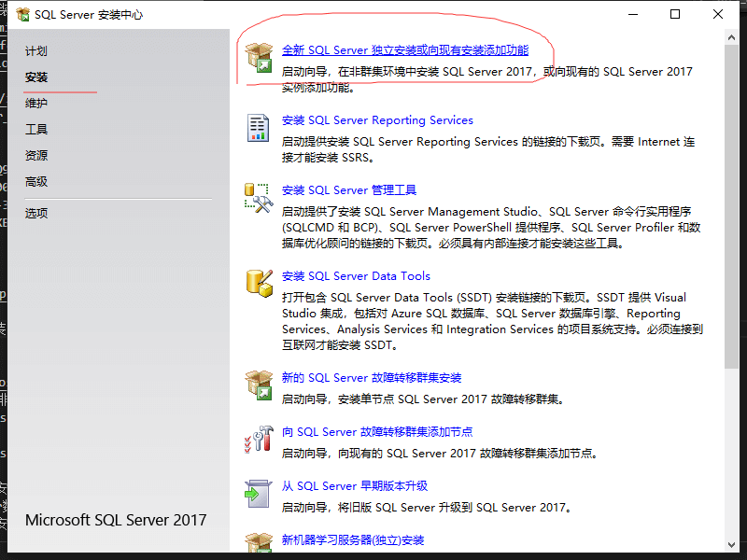The width and height of the screenshot is (747, 560).
Task: Click the SQL Server Data Tools icon
Action: tap(258, 284)
